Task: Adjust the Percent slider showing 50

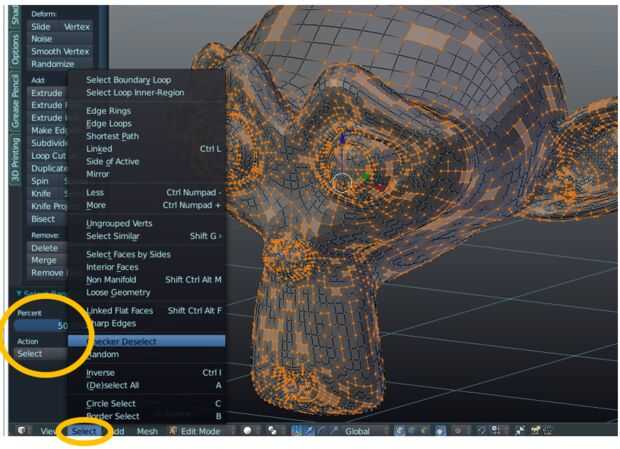Action: 41,326
